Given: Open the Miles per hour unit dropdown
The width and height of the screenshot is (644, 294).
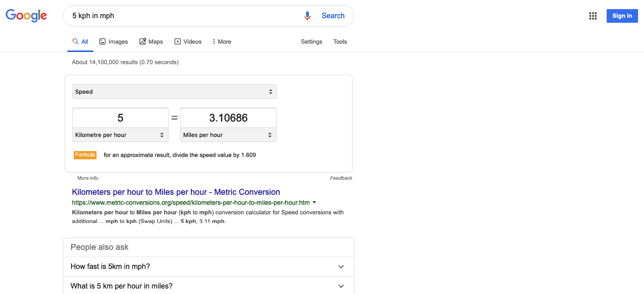Looking at the screenshot, I should (228, 135).
